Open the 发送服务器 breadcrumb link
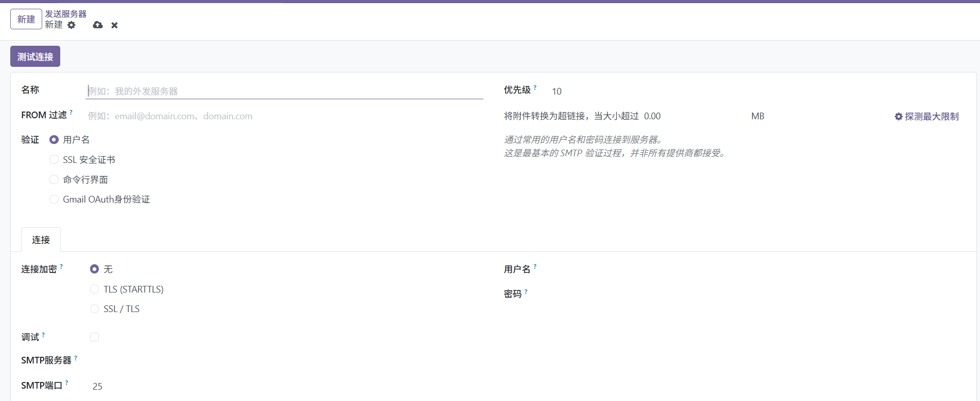The height and width of the screenshot is (401, 980). 65,14
